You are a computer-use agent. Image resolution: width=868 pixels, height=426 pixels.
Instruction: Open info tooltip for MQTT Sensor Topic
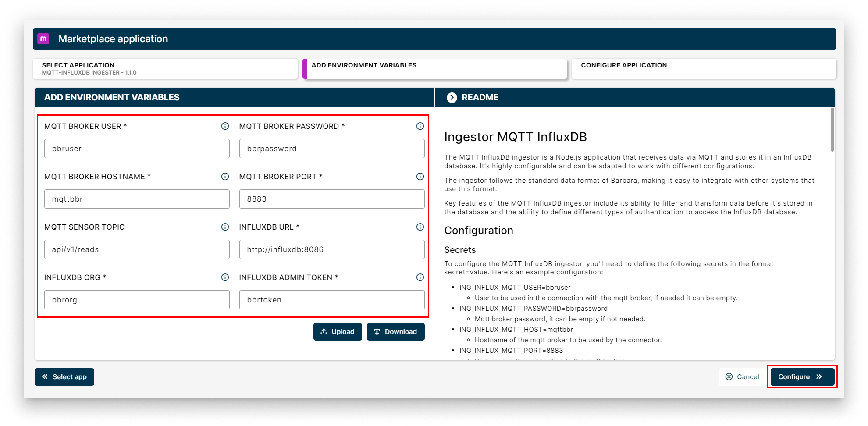click(x=225, y=227)
